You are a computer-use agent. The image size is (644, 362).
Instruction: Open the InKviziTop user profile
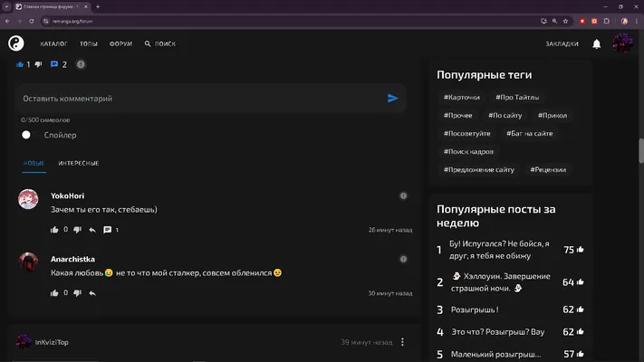coord(52,342)
